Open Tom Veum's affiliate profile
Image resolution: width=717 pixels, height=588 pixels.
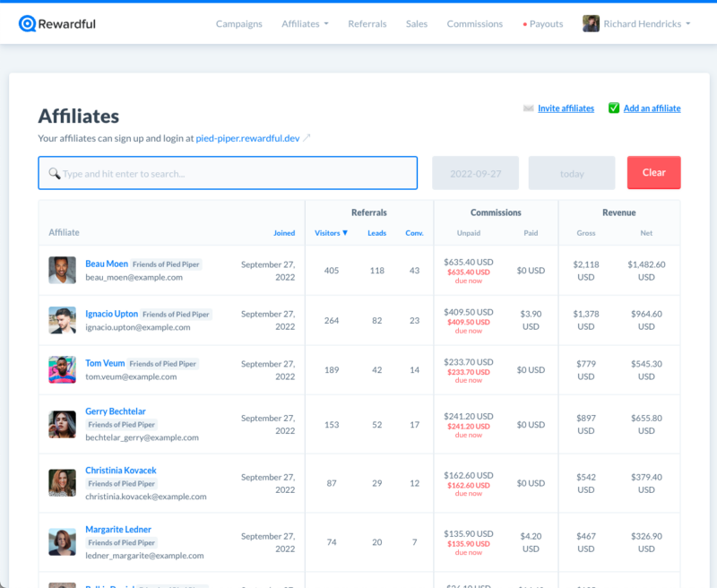point(105,363)
